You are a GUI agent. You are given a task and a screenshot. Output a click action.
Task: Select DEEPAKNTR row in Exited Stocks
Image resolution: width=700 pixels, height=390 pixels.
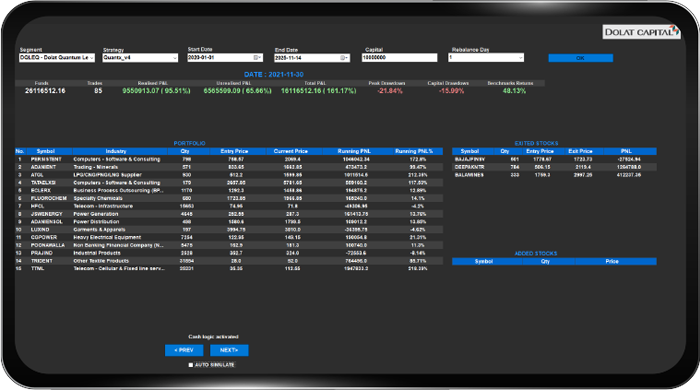point(554,167)
